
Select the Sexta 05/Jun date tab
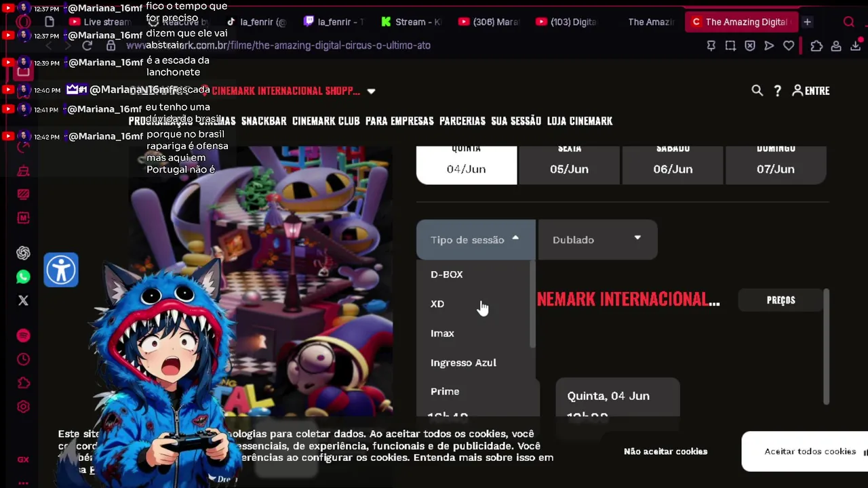pyautogui.click(x=569, y=165)
